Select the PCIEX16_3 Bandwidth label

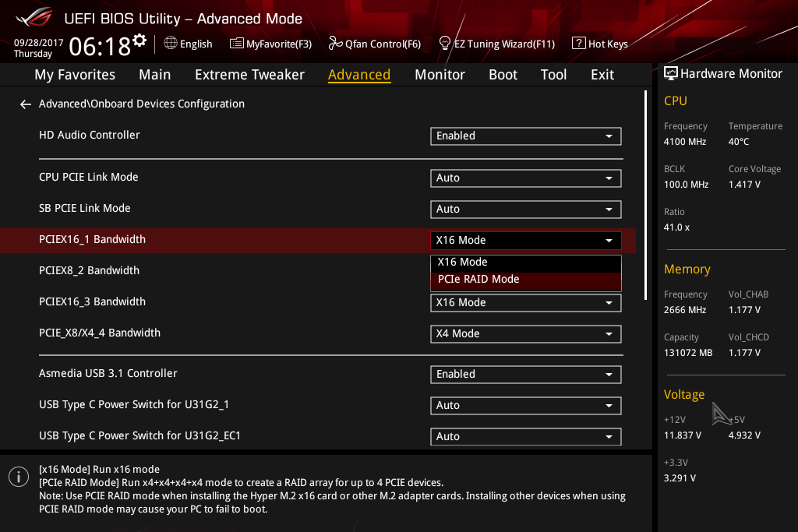pyautogui.click(x=92, y=301)
